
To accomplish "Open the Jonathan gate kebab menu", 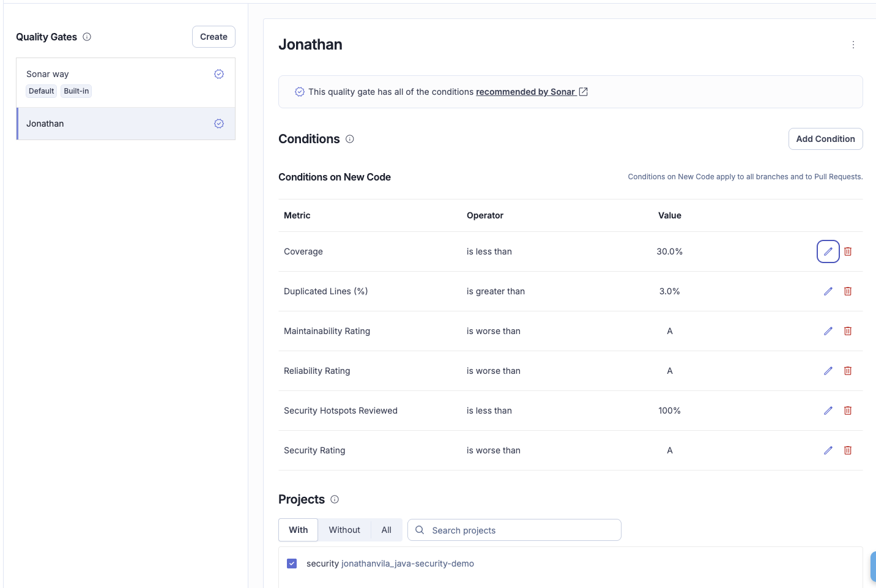I will [853, 45].
